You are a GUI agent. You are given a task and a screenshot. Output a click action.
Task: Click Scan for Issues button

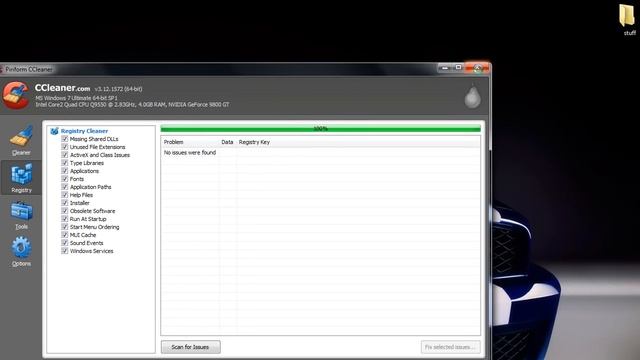pos(191,347)
